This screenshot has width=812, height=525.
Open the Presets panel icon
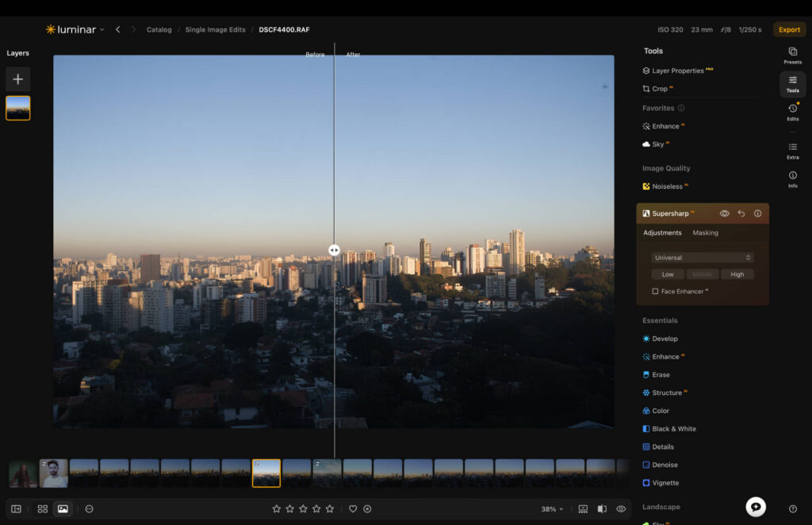pos(792,55)
